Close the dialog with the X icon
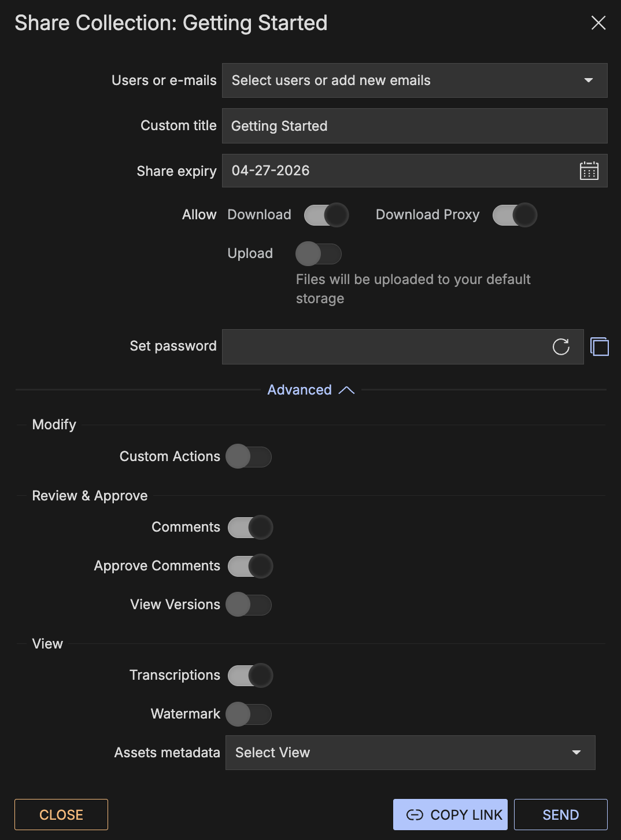This screenshot has height=840, width=621. (598, 23)
